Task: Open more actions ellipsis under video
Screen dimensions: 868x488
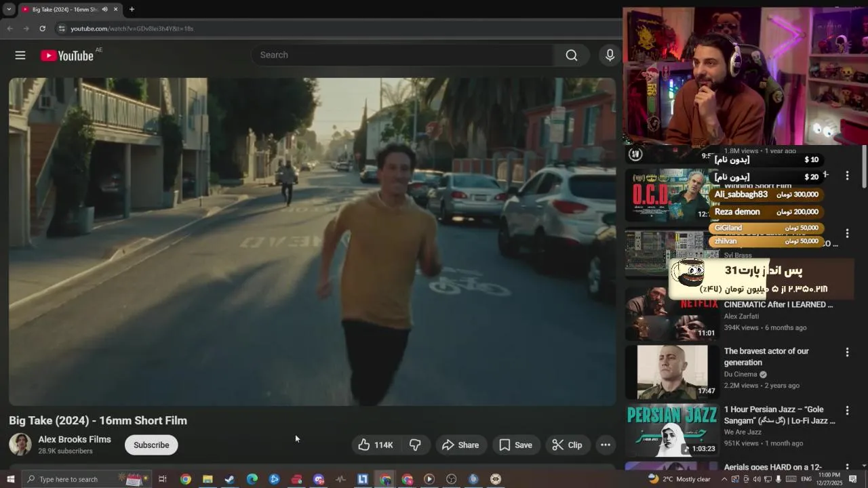Action: point(606,445)
